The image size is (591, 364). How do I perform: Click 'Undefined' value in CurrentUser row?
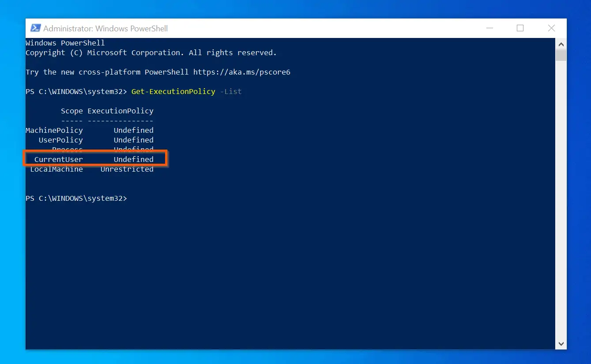pos(134,159)
